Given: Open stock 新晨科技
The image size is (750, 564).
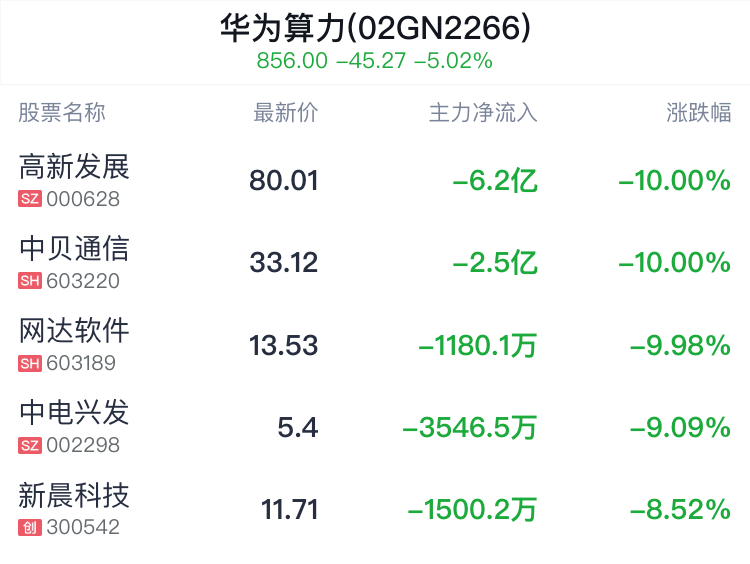Looking at the screenshot, I should (x=75, y=494).
